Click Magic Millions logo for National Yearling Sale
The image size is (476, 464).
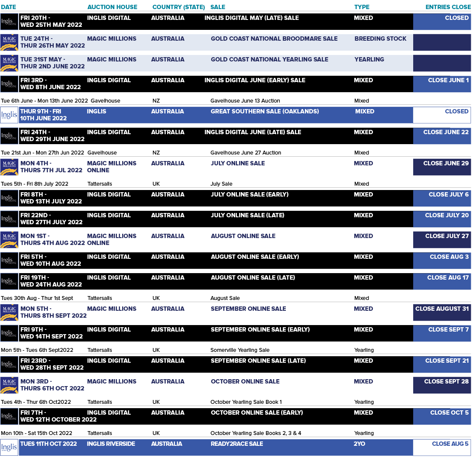[x=9, y=63]
